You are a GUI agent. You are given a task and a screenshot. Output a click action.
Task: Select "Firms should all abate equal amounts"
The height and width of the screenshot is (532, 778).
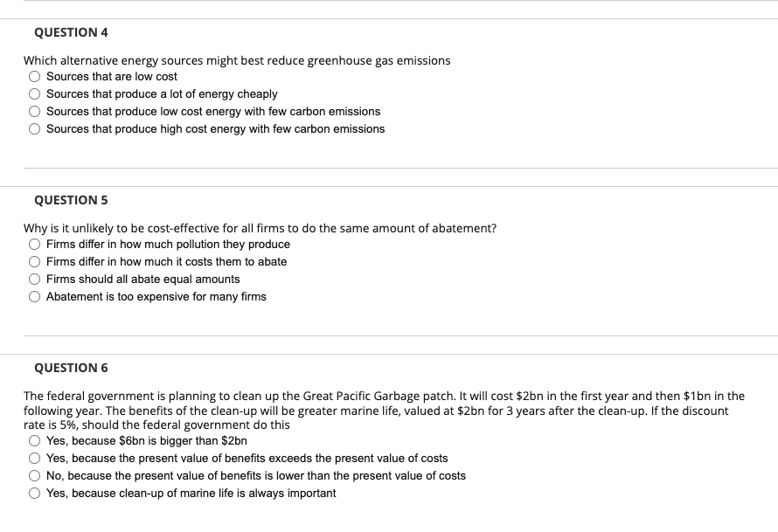(x=34, y=279)
